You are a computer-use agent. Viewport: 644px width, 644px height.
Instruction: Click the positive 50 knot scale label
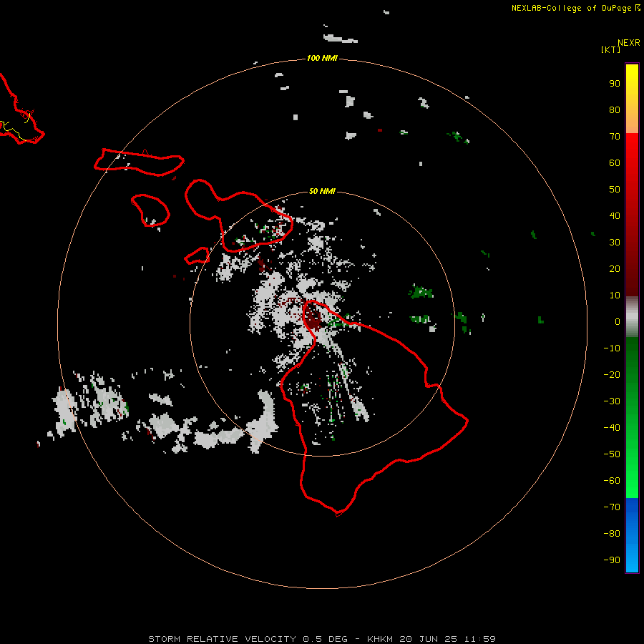point(615,190)
